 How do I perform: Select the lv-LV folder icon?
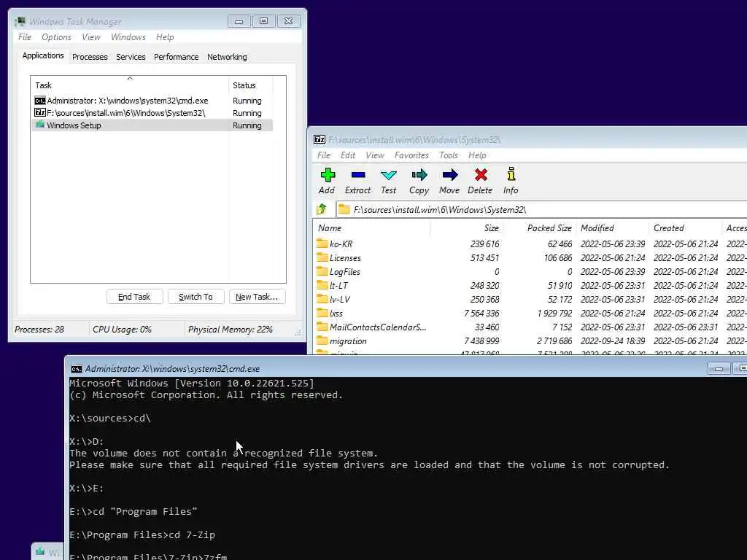322,299
